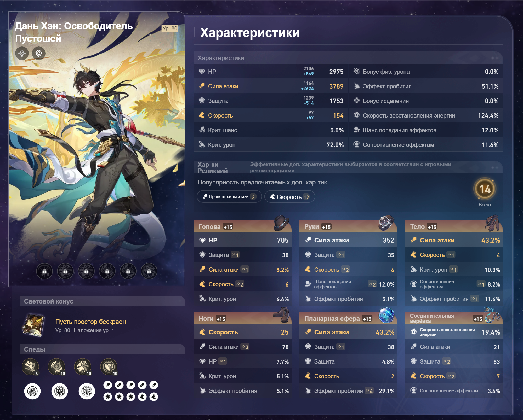Screen dimensions: 523x420
Task: Select the rope icon on Соединительная верёвка card
Action: [x=492, y=315]
